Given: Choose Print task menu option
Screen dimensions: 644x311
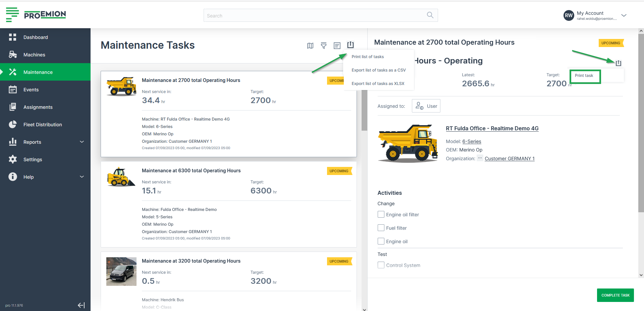Looking at the screenshot, I should click(584, 76).
